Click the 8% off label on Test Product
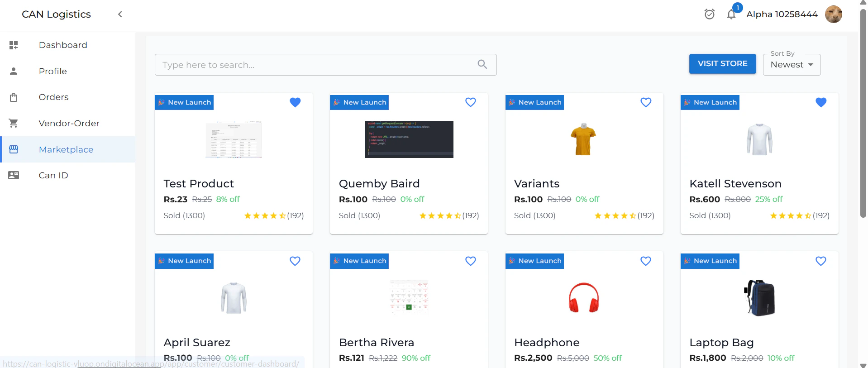Screen dimensions: 868x368 (x=228, y=199)
